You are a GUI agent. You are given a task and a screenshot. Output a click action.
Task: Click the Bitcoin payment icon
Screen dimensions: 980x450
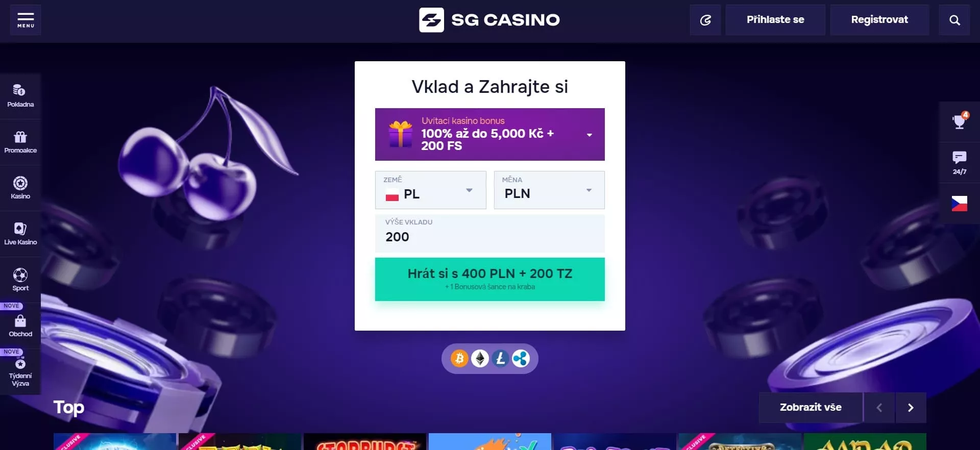[x=459, y=359]
